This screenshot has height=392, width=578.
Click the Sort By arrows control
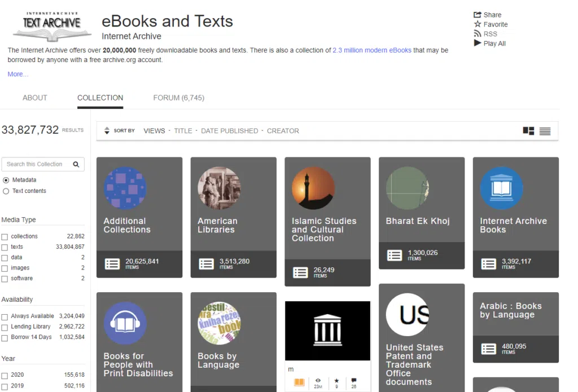pyautogui.click(x=107, y=130)
